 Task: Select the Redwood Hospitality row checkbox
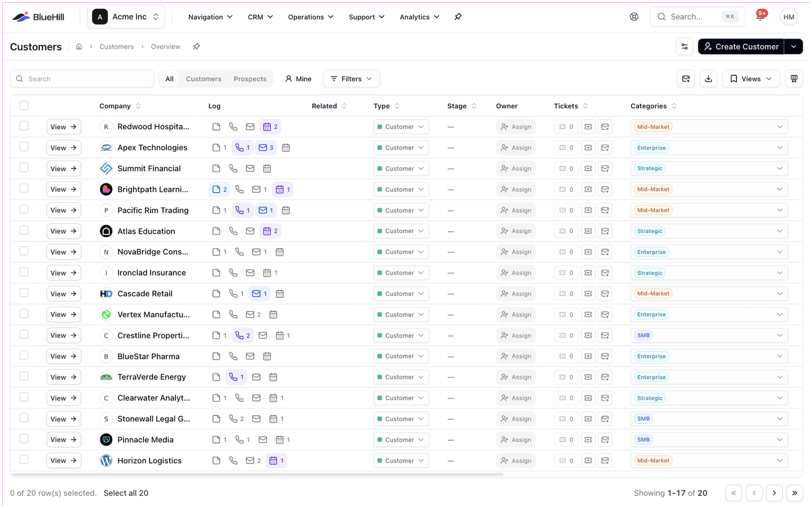point(24,126)
